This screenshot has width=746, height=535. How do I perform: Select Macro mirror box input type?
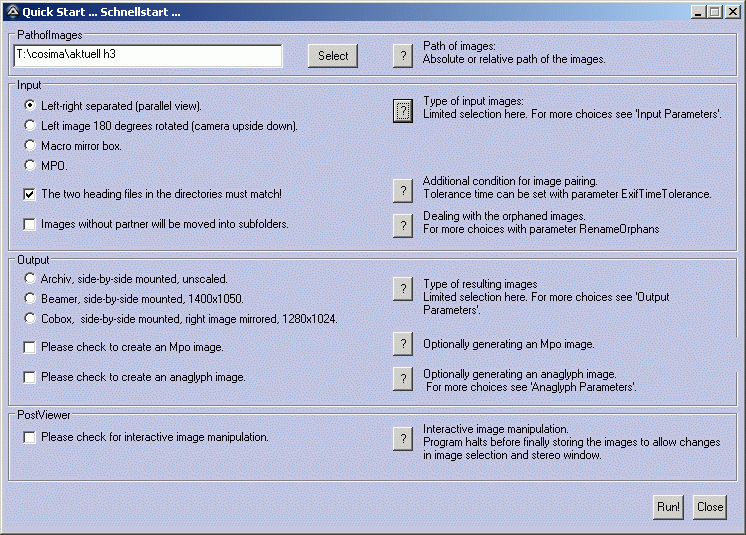(x=30, y=145)
